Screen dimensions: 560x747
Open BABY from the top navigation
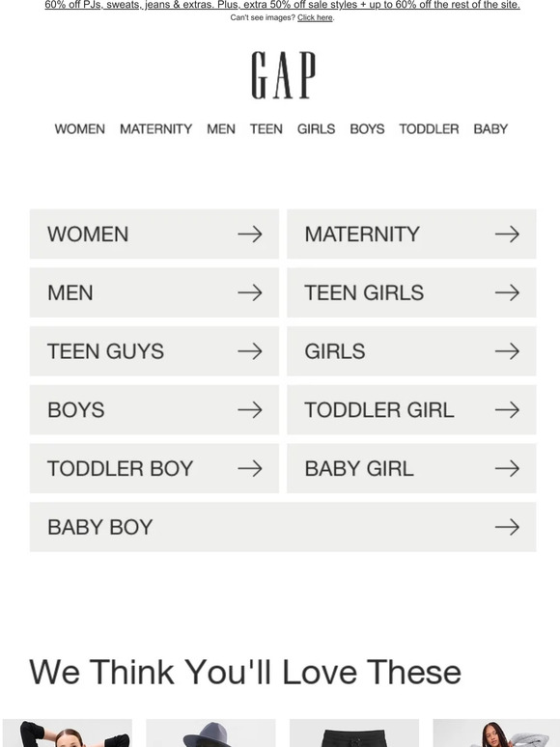pyautogui.click(x=490, y=129)
